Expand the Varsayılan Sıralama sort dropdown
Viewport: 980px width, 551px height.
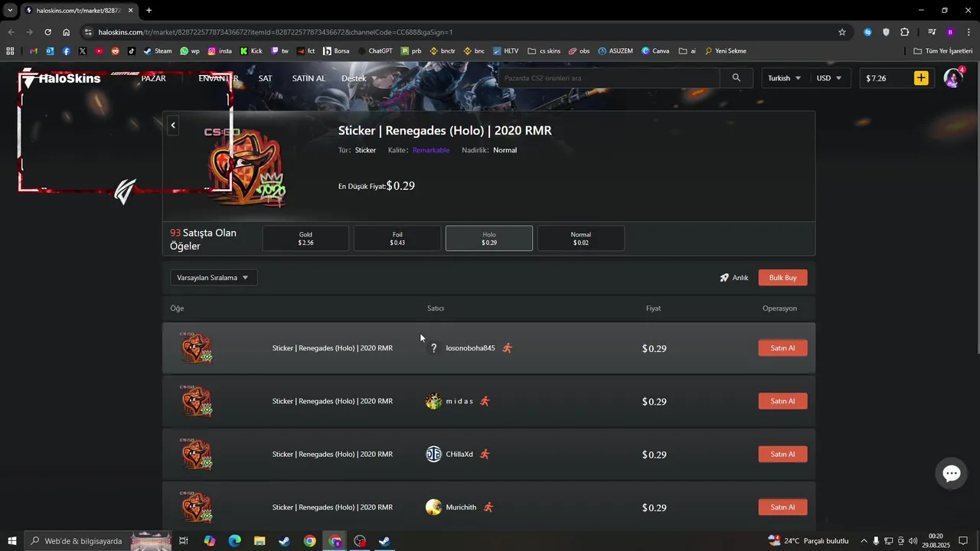(214, 278)
